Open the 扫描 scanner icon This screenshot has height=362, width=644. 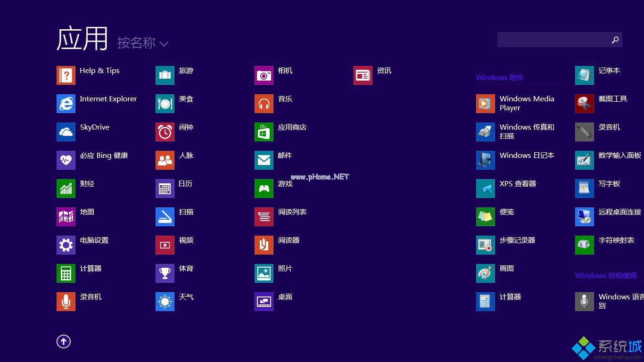pos(165,217)
